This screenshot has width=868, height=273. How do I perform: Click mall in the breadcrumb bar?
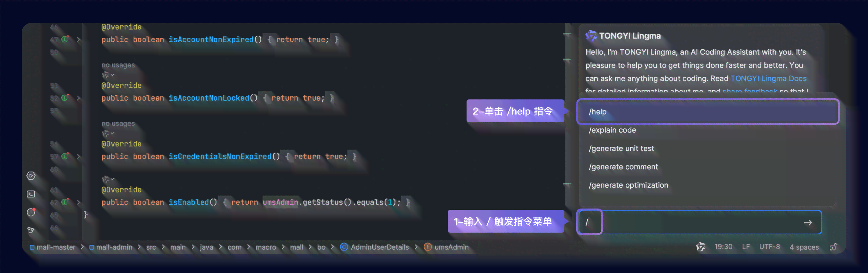tap(297, 247)
